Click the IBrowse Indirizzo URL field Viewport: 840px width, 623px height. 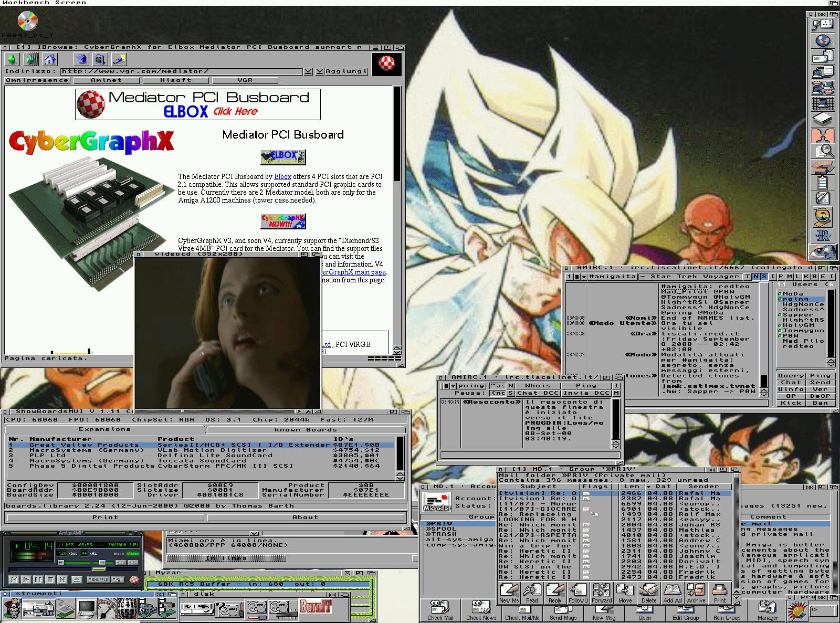coord(182,71)
